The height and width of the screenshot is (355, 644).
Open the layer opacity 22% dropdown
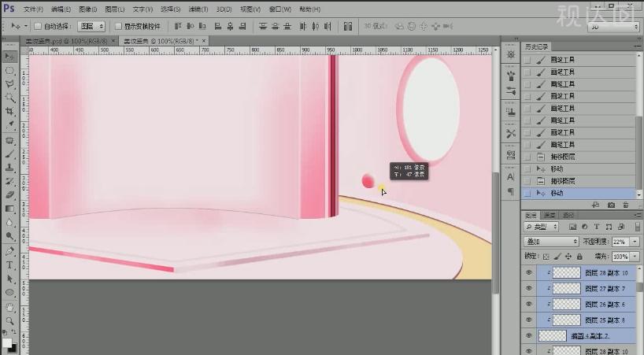point(635,241)
